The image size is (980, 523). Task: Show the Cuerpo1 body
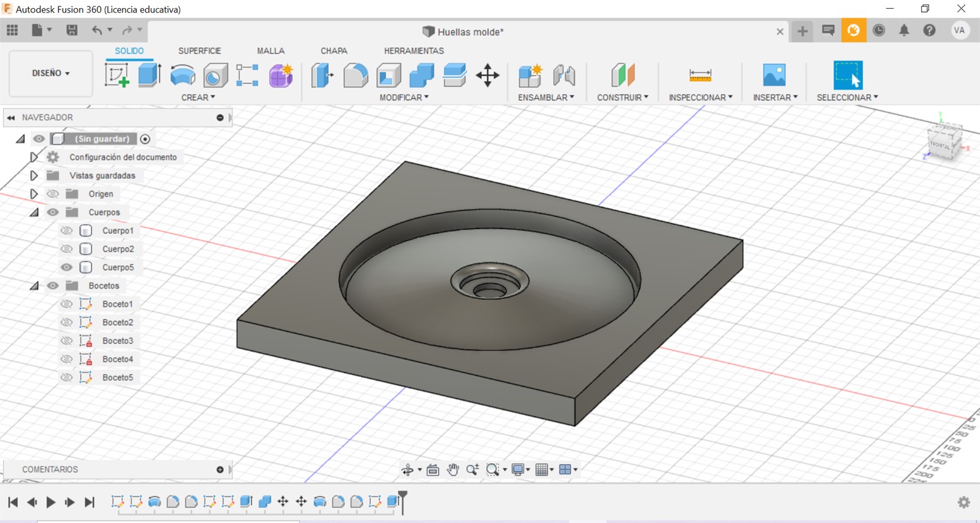[x=66, y=231]
